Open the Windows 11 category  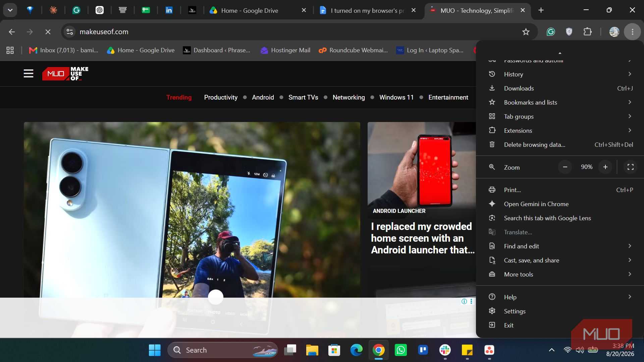[x=396, y=97]
